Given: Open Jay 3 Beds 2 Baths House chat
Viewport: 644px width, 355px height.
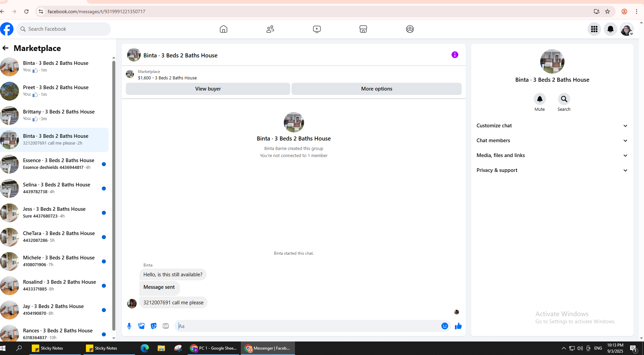Looking at the screenshot, I should pos(54,310).
